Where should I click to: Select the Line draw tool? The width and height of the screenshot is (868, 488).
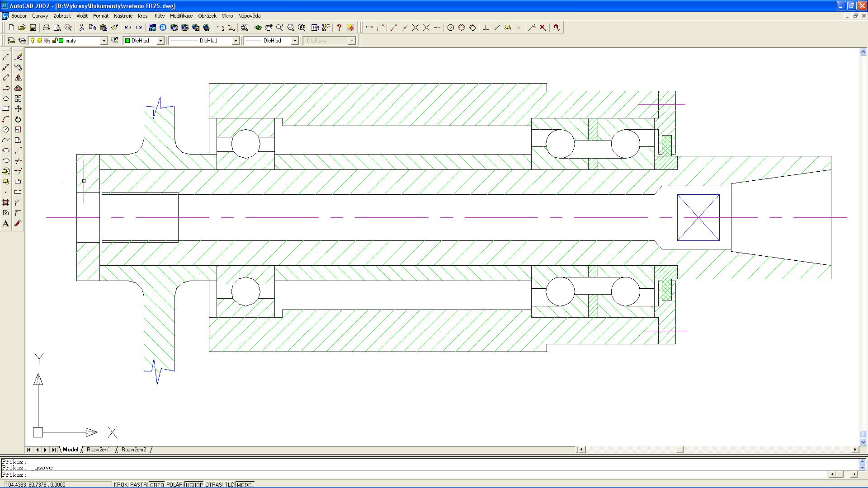6,57
